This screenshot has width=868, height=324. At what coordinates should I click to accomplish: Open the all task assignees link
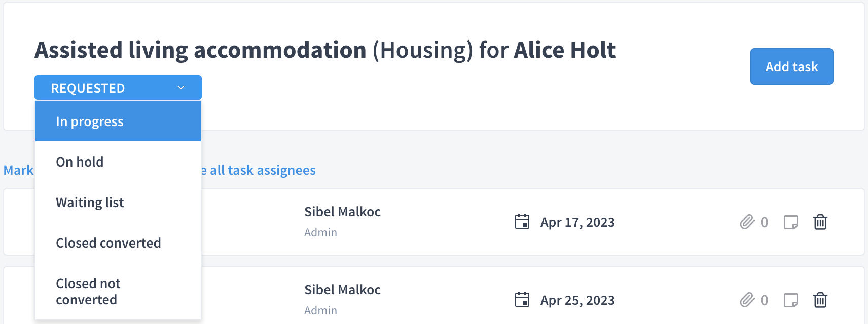click(x=259, y=170)
